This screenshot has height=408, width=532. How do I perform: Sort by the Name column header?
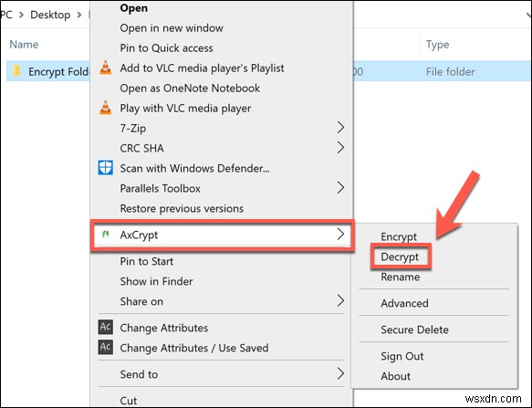[24, 44]
